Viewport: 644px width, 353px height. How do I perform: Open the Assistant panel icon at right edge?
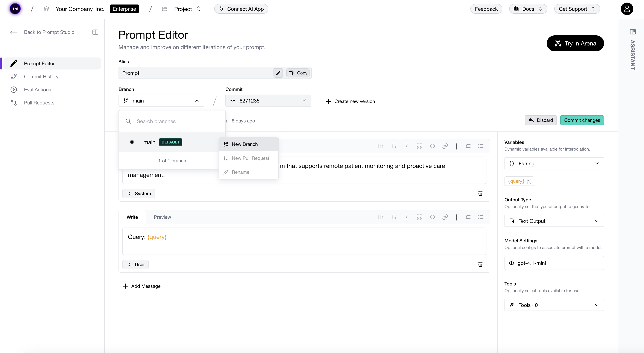point(633,32)
